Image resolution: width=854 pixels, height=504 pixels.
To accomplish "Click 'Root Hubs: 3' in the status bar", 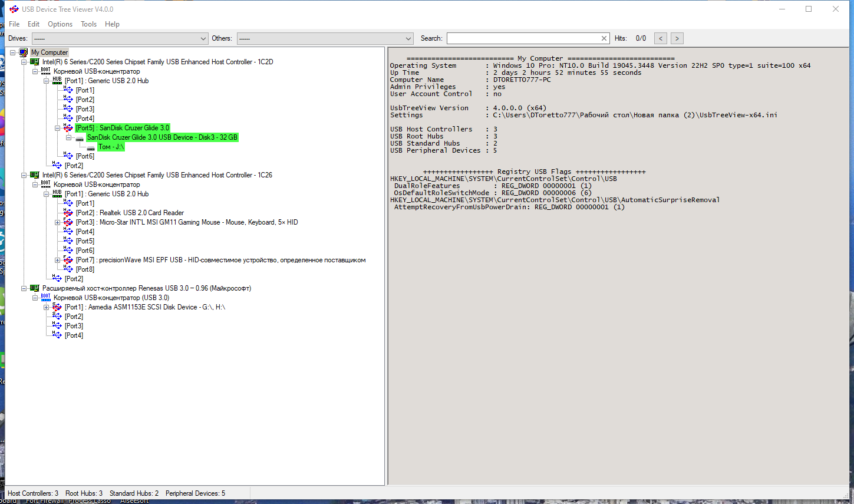I will 84,493.
